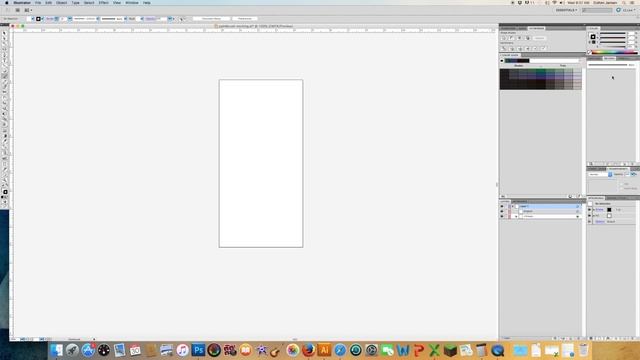Image resolution: width=640 pixels, height=360 pixels.
Task: Switch to the Transparency tab
Action: (618, 169)
